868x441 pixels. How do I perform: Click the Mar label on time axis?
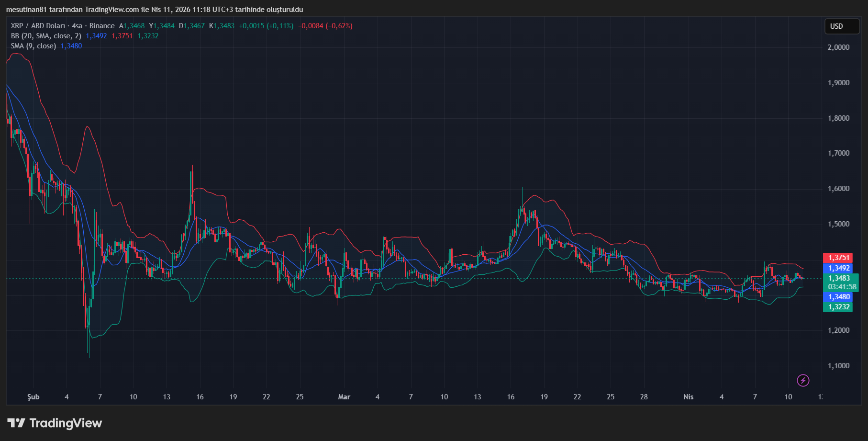[x=344, y=397]
